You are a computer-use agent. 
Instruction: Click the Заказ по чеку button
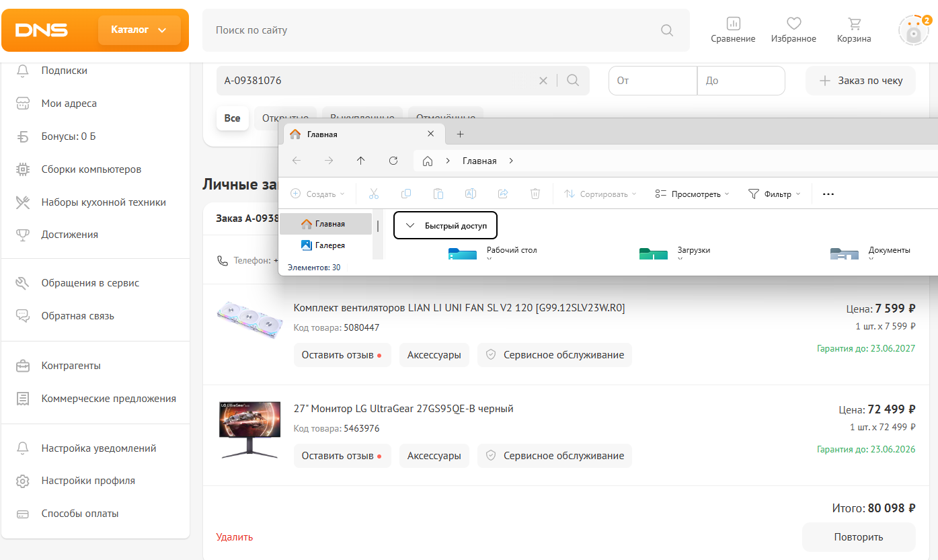(x=861, y=81)
